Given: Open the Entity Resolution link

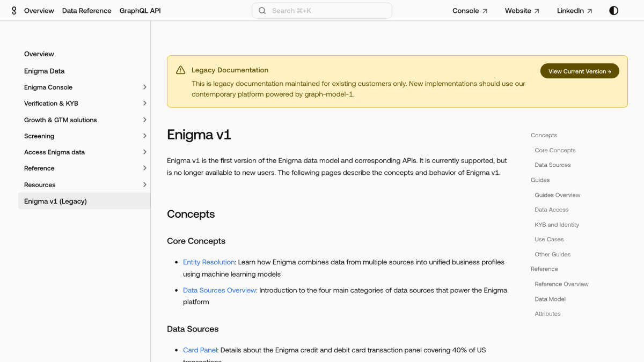Looking at the screenshot, I should point(209,262).
